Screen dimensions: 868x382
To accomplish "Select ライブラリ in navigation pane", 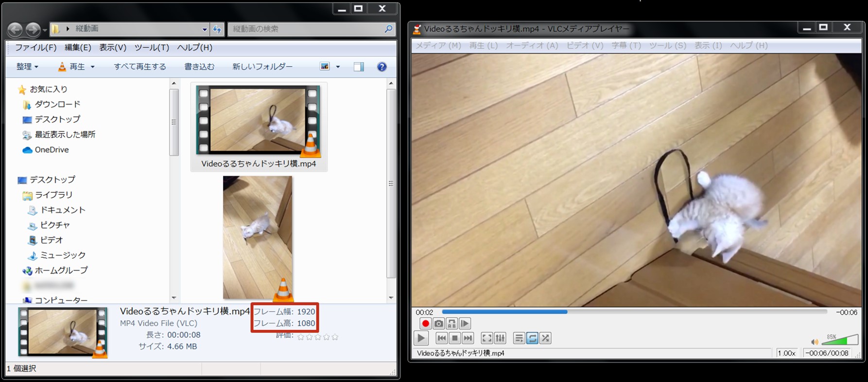I will (48, 195).
